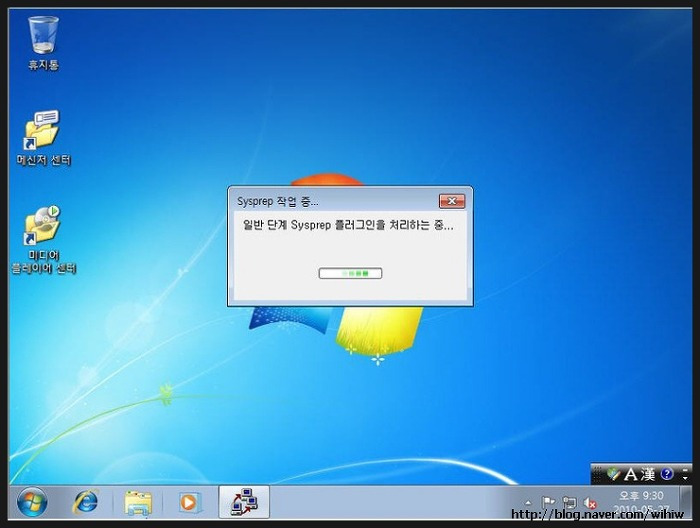
Task: Click the Show desktop button
Action: [686, 502]
